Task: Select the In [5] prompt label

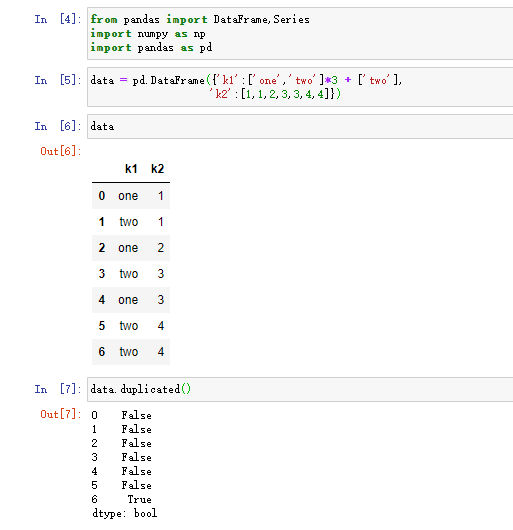Action: point(58,80)
